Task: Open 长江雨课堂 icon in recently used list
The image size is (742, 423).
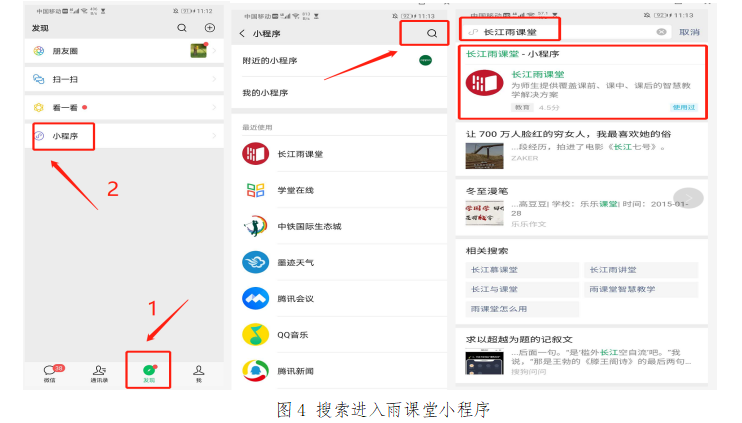Action: [256, 154]
